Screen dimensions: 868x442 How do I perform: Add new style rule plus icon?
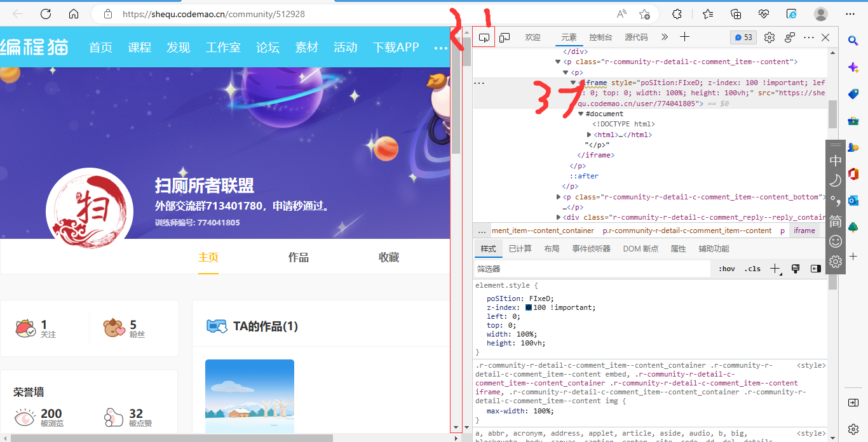(x=775, y=269)
